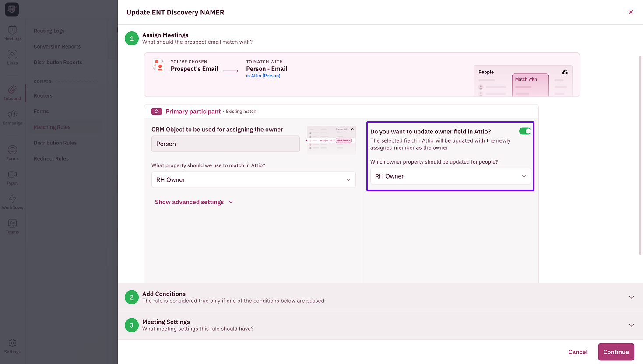Toggle update owner field in Attio
The width and height of the screenshot is (643, 364).
(x=525, y=131)
